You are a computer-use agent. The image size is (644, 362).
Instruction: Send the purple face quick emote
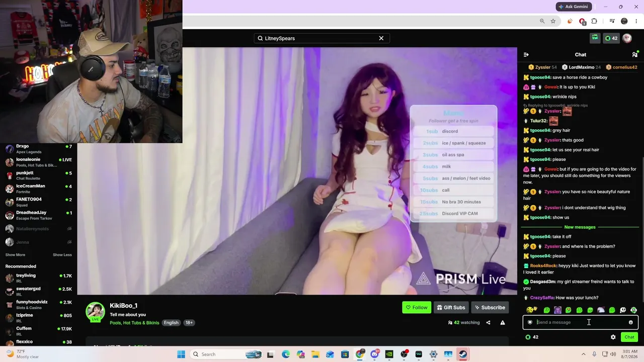tap(557, 310)
